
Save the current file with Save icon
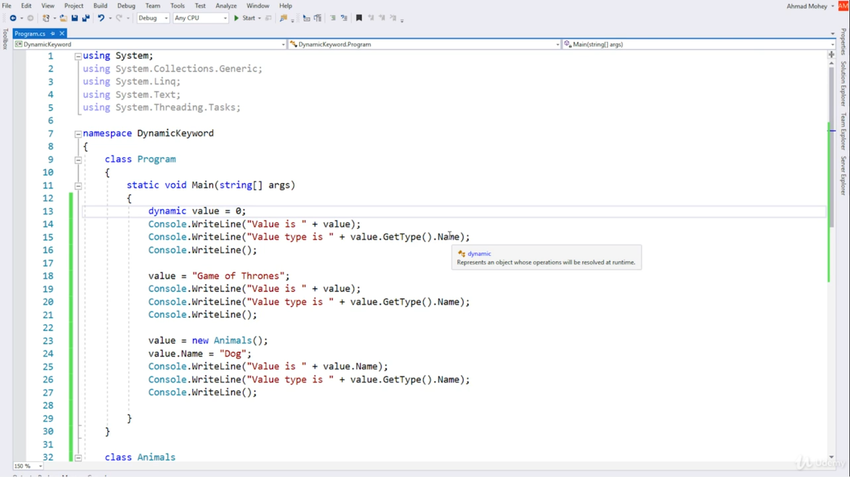pos(75,18)
